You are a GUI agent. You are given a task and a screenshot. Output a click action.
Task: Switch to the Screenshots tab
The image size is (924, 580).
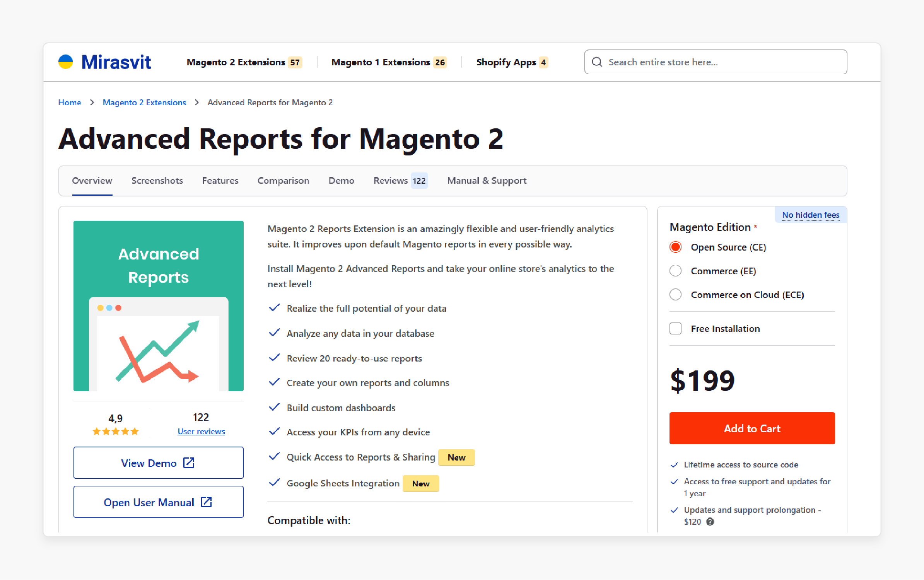(157, 181)
